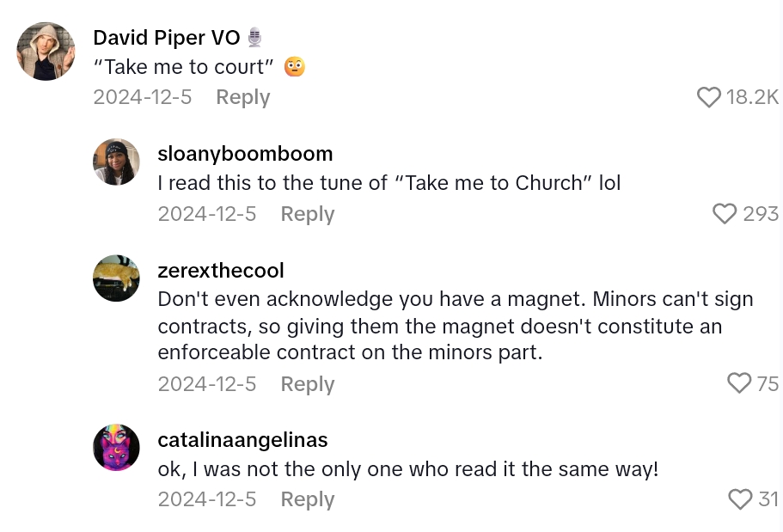Open catalinaangelinas's avatar image
Screen dimensions: 783x532
coord(116,448)
